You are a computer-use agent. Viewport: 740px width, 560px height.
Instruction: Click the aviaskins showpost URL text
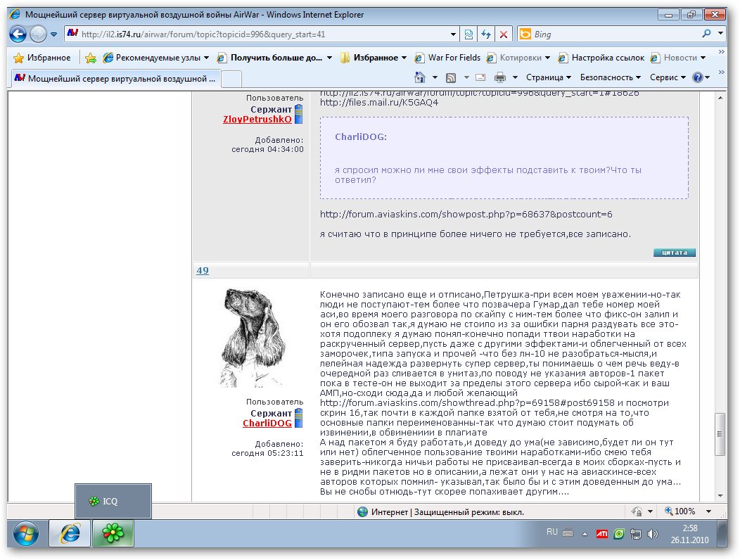(x=466, y=215)
